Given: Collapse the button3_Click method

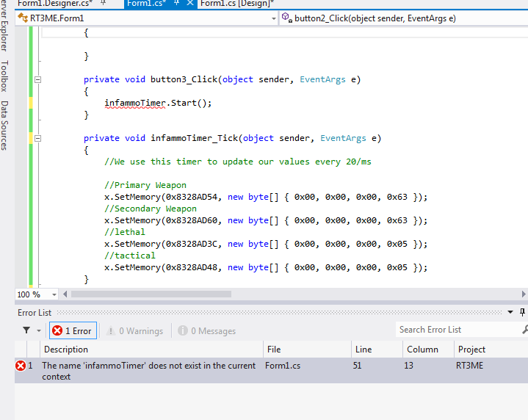Looking at the screenshot, I should click(38, 79).
